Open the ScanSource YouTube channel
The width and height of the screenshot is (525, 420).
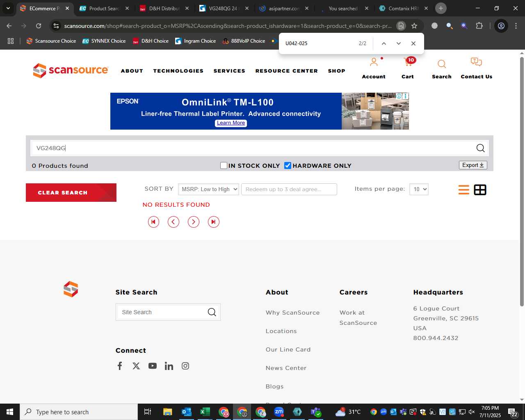click(x=153, y=366)
